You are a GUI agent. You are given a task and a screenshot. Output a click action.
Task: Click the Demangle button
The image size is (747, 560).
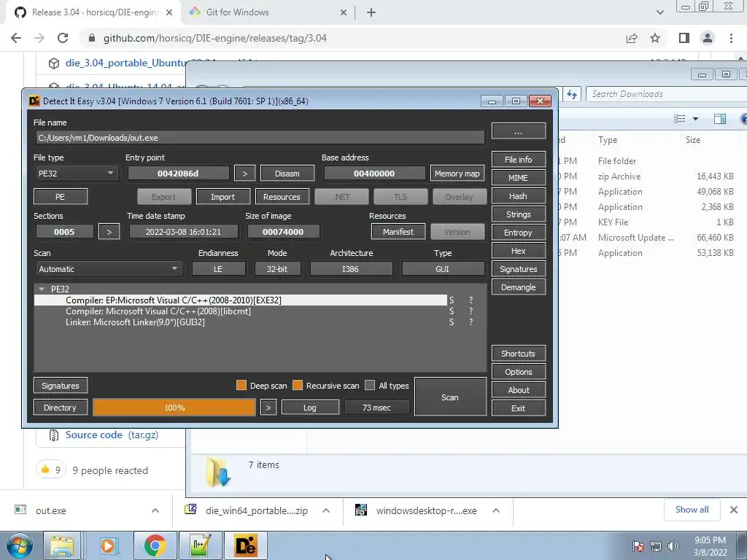click(x=519, y=287)
